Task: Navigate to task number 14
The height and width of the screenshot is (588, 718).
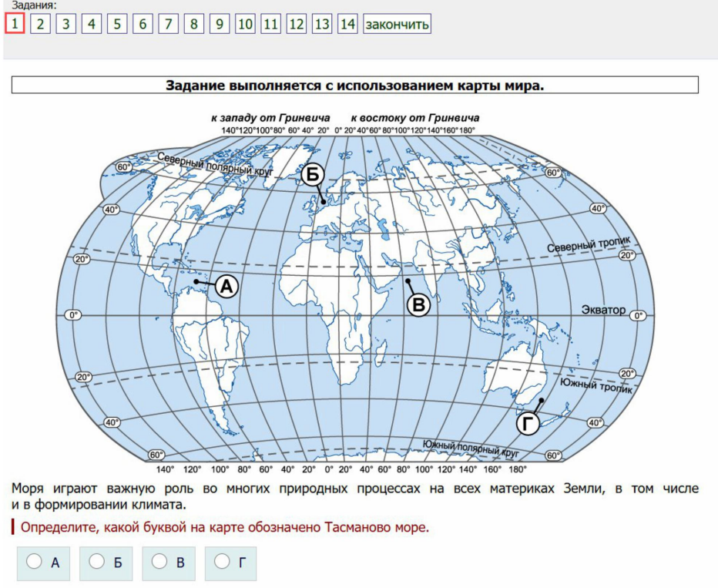Action: [347, 24]
